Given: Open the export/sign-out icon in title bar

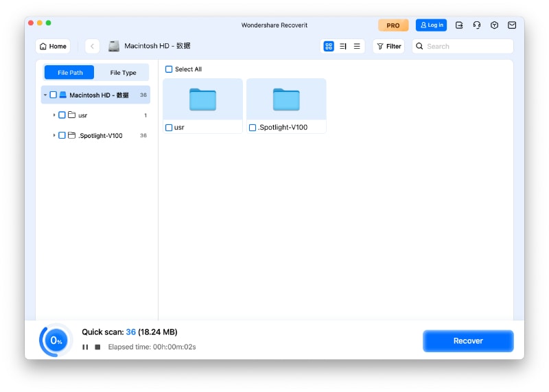Looking at the screenshot, I should pyautogui.click(x=459, y=25).
